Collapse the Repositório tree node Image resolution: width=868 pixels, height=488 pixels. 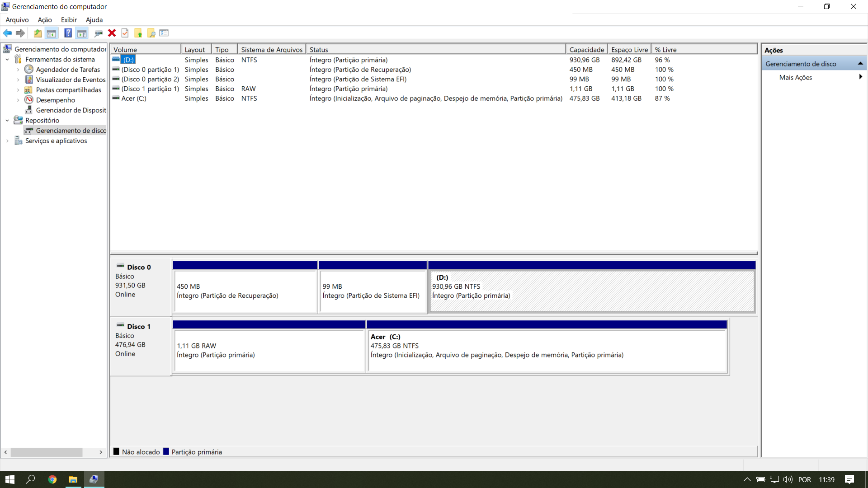[x=7, y=120]
